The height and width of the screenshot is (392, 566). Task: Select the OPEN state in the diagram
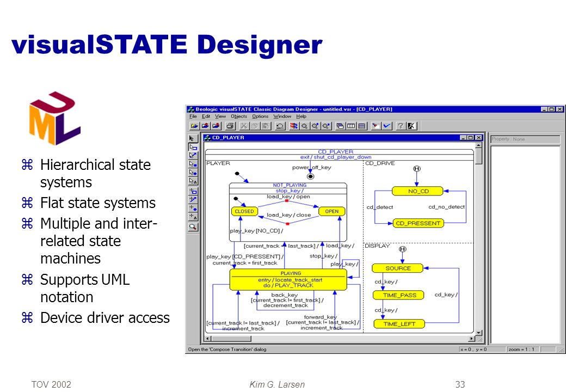332,211
